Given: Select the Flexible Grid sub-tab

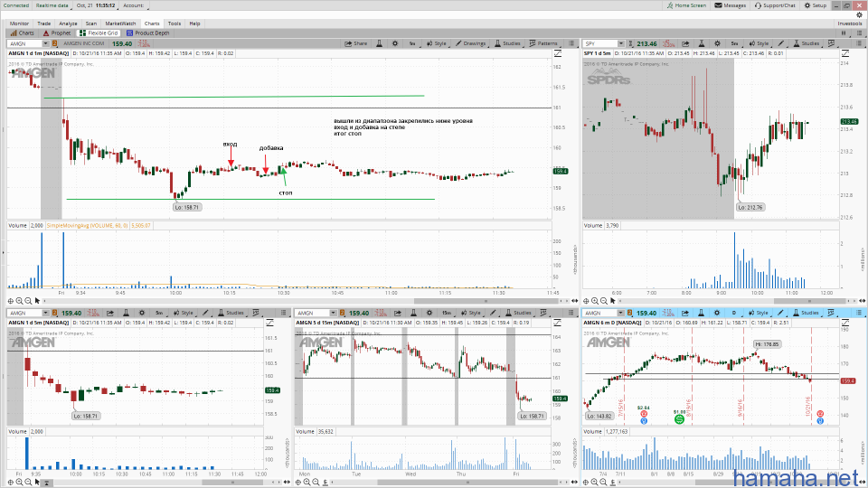Looking at the screenshot, I should coord(99,33).
